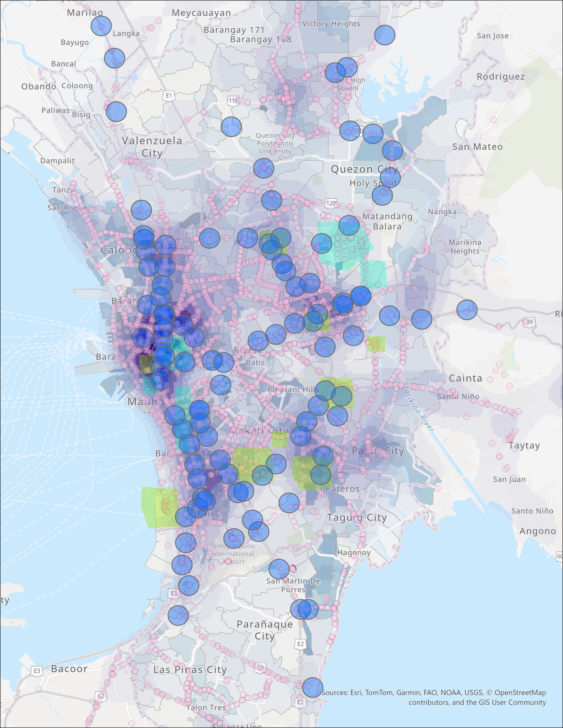This screenshot has width=563, height=728.
Task: Click Ninoy Aquino International Airport label
Action: (233, 554)
